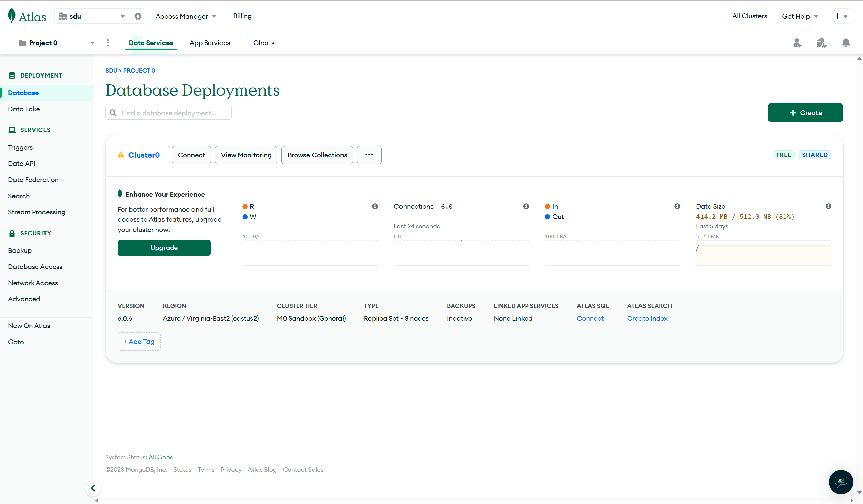Go to All Clusters
The image size is (863, 504).
coord(749,16)
